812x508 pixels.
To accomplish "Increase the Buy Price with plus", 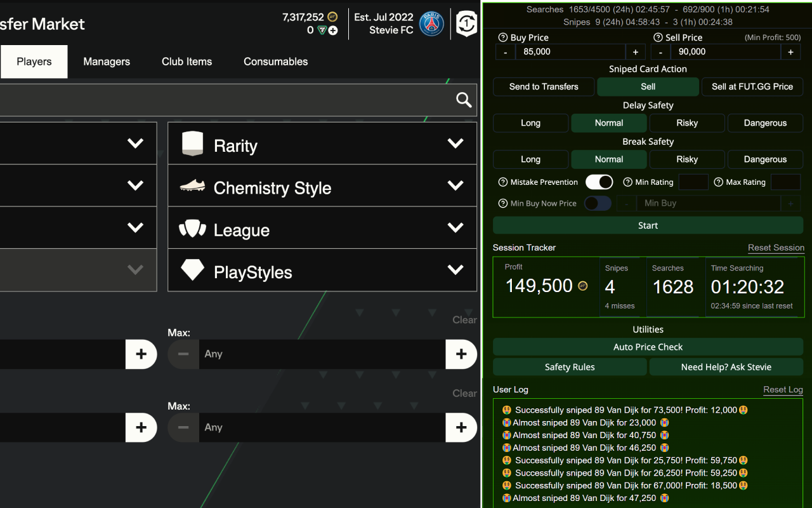I will click(635, 52).
